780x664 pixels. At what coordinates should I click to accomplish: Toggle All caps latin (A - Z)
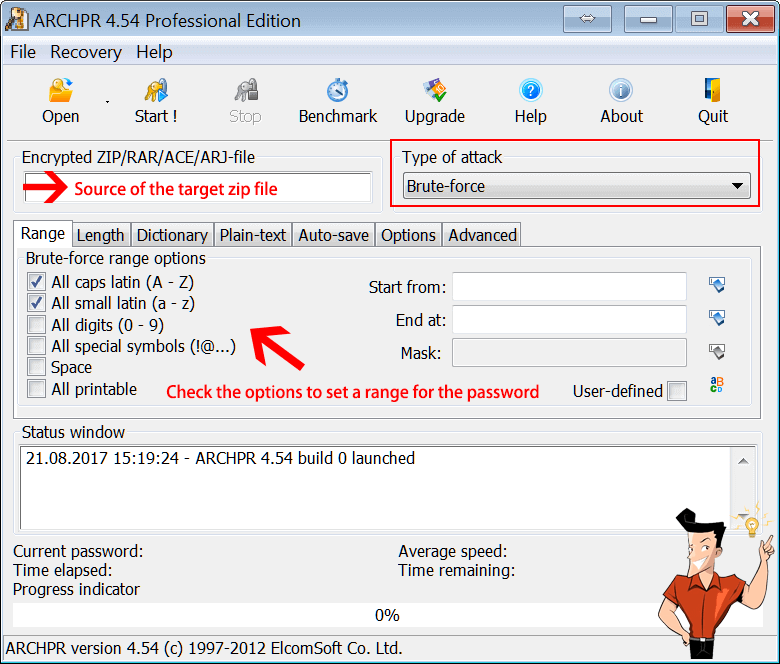pos(36,282)
